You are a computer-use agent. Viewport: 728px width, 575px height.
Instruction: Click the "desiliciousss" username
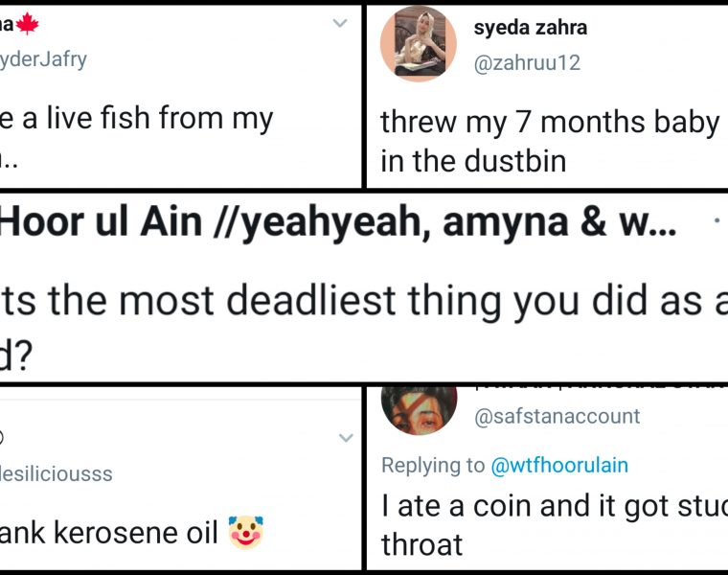[56, 473]
